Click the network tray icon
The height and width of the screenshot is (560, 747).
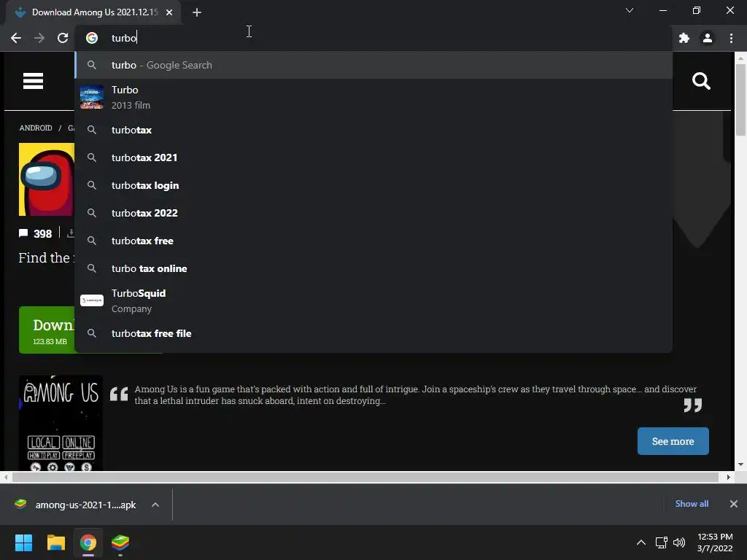pos(661,542)
